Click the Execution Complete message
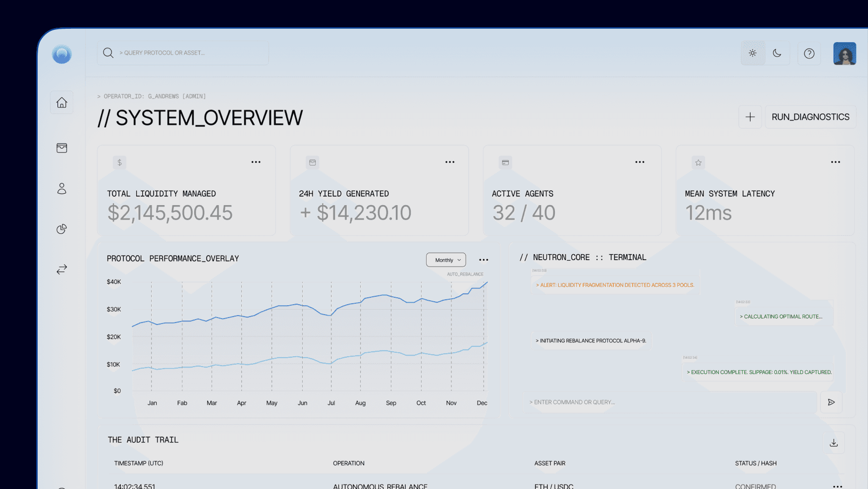Screen dimensions: 868x489 point(759,372)
